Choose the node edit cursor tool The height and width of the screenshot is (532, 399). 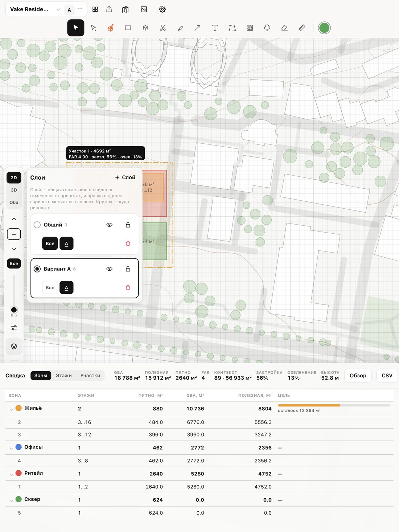coord(93,28)
